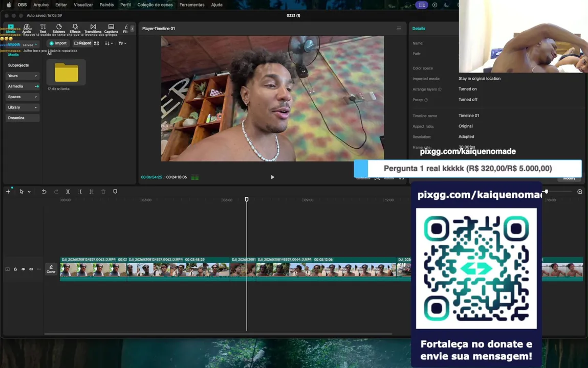Open the Captions tab
588x368 pixels.
point(111,29)
